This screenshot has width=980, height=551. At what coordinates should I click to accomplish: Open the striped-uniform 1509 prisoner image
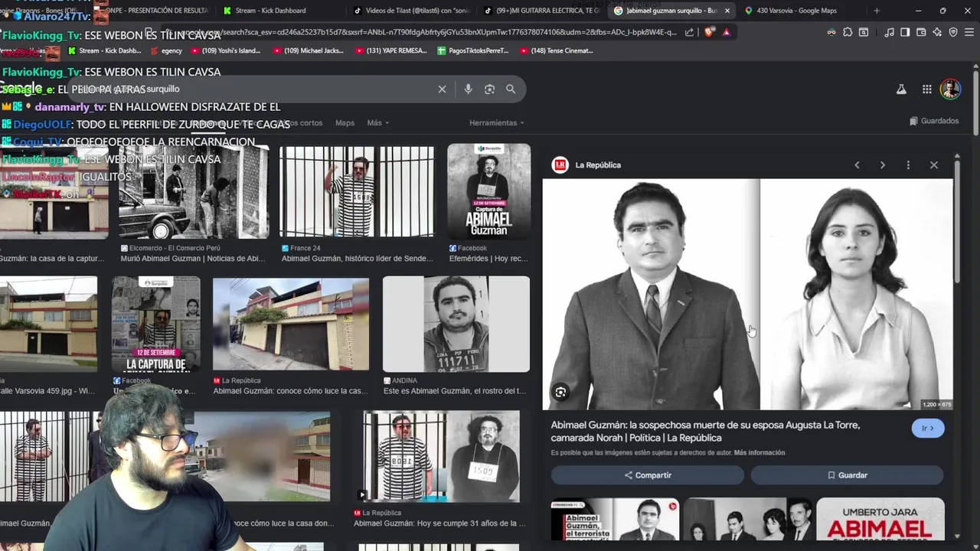coord(442,457)
